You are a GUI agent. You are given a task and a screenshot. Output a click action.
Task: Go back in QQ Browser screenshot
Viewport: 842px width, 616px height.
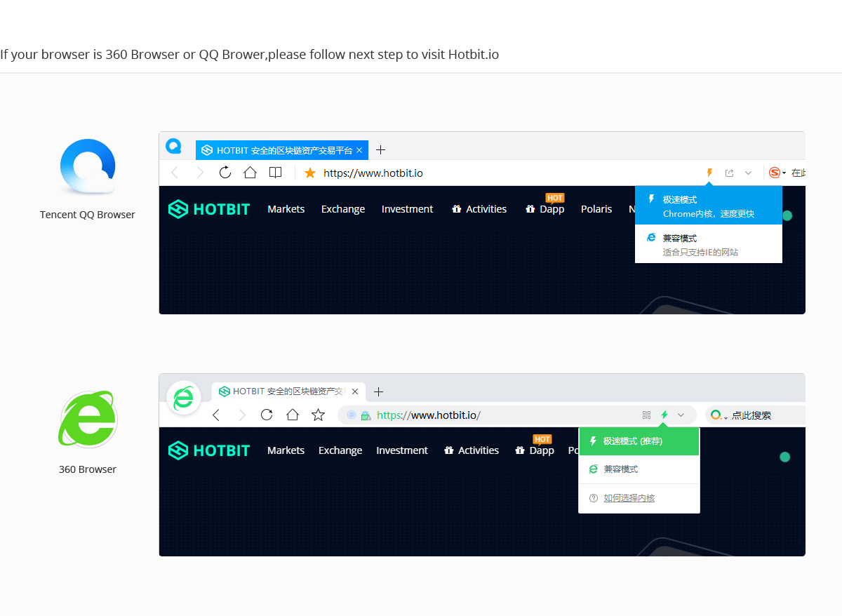point(175,173)
